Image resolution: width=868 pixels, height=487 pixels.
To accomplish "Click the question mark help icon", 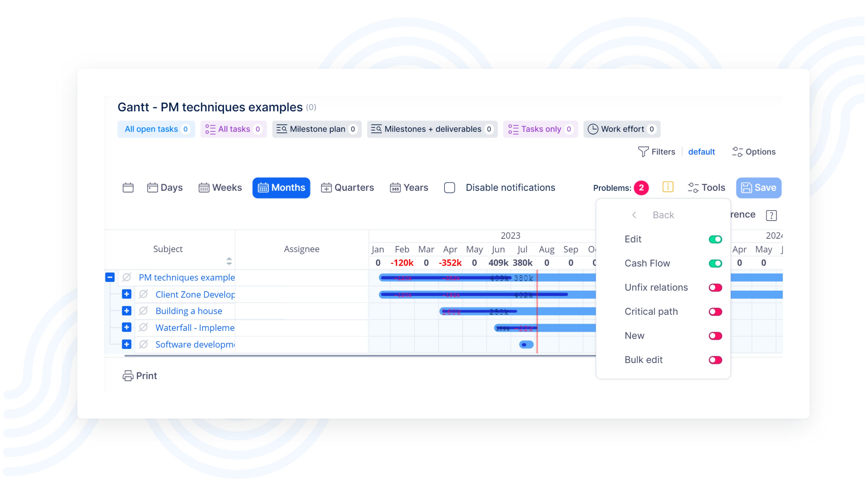I will [x=771, y=215].
